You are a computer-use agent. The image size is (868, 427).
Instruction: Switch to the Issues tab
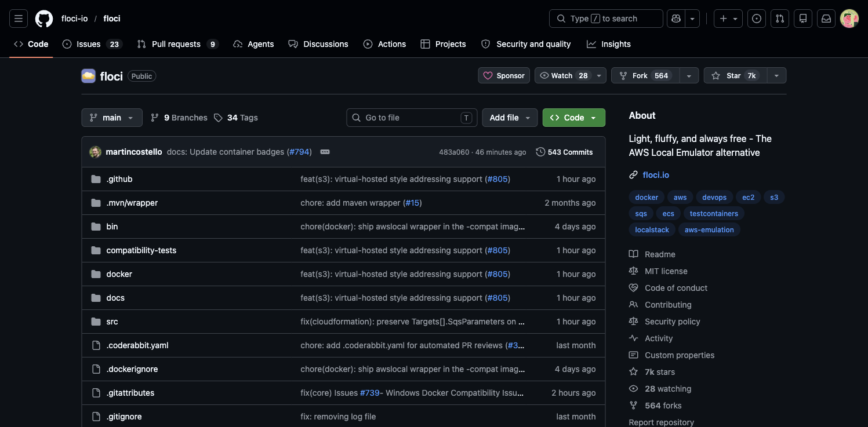coord(92,44)
